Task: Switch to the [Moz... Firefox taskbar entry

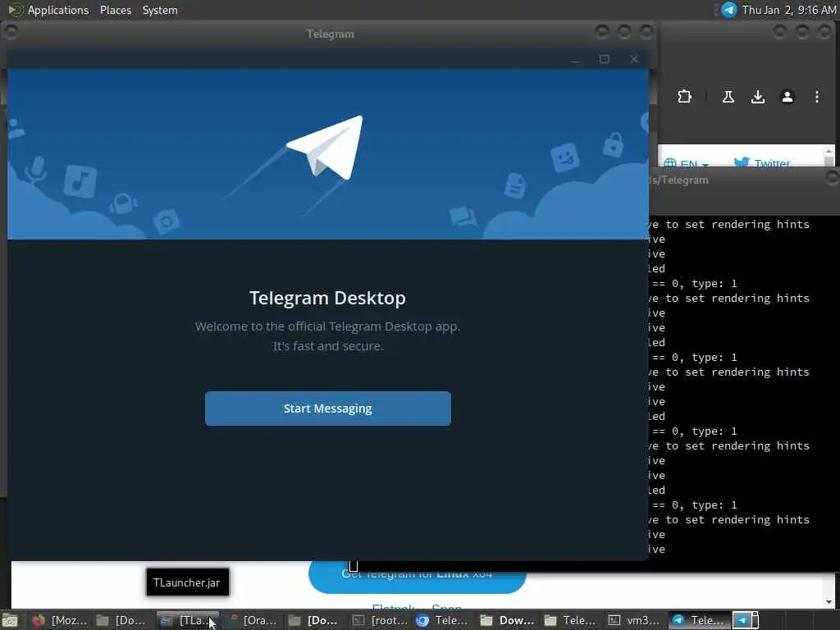Action: point(59,620)
